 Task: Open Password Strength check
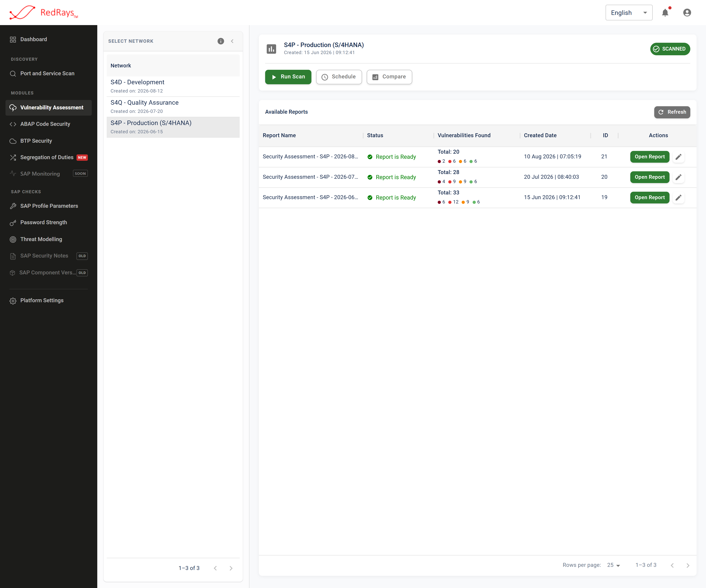[x=48, y=222]
